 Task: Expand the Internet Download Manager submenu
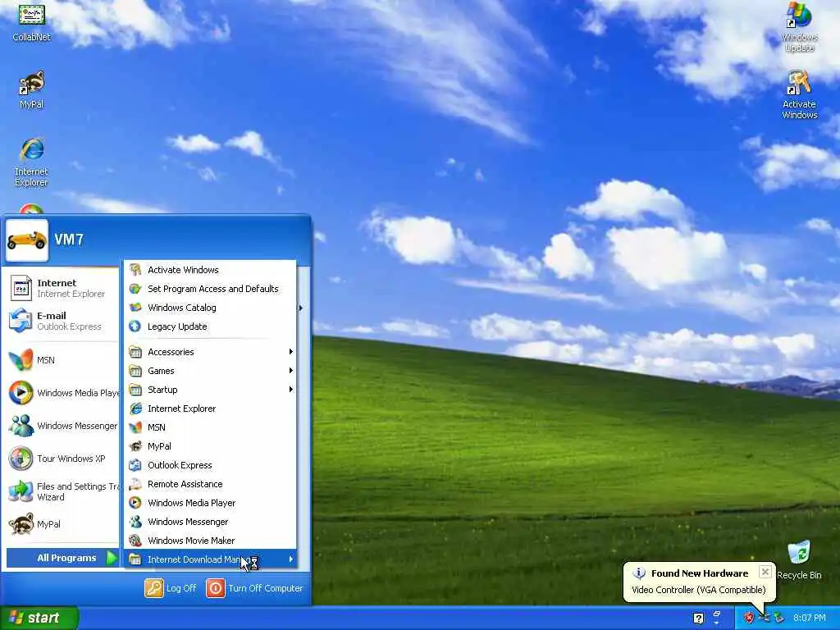(x=210, y=559)
